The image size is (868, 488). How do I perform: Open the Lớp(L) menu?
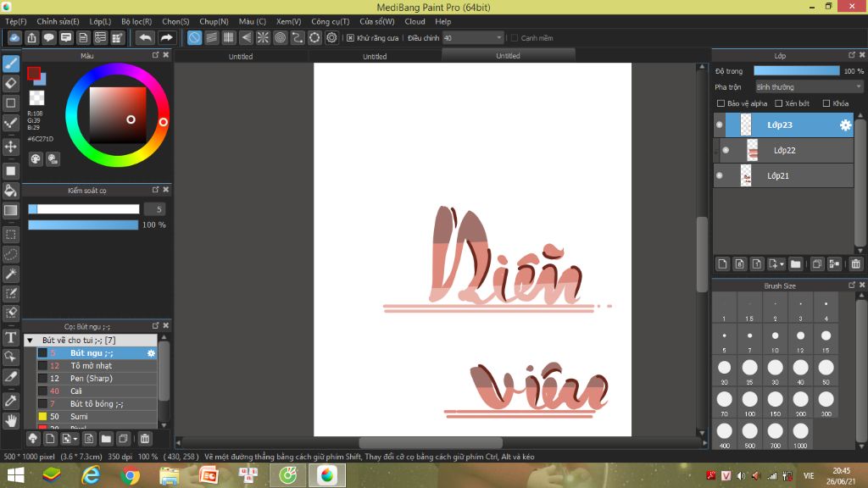[100, 21]
